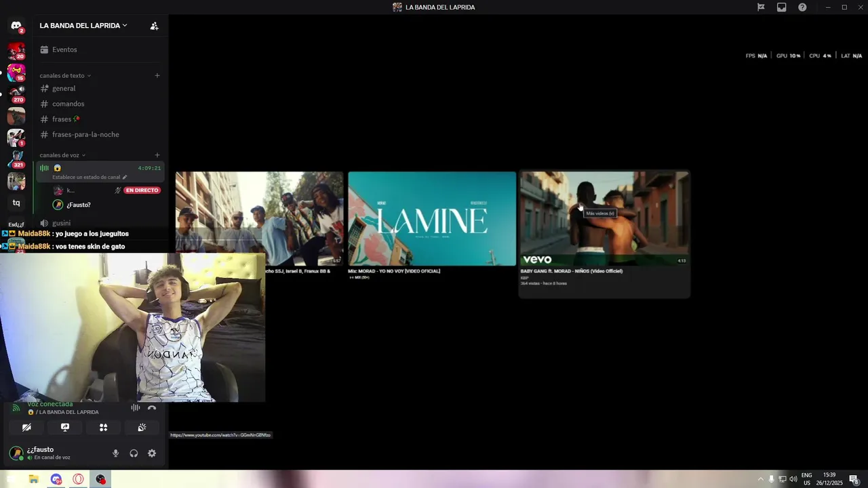The width and height of the screenshot is (868, 488).
Task: Open user settings gear icon
Action: point(152,453)
